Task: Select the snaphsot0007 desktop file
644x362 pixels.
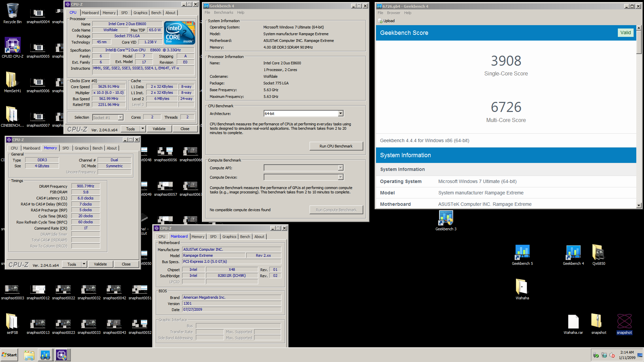Action: pos(38,119)
